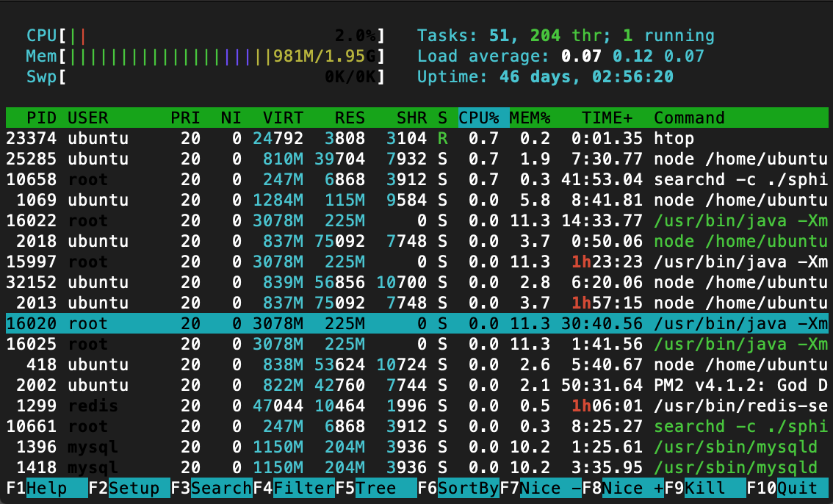Select the htop process row PID 23374

click(417, 138)
